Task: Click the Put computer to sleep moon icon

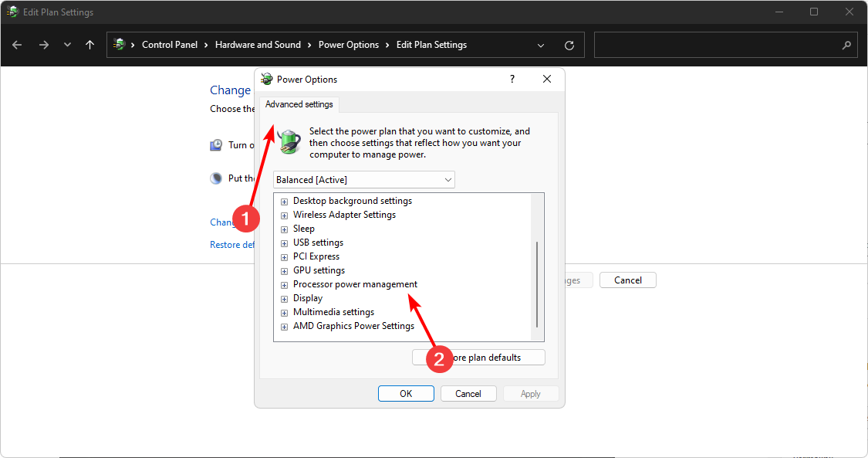Action: (216, 178)
